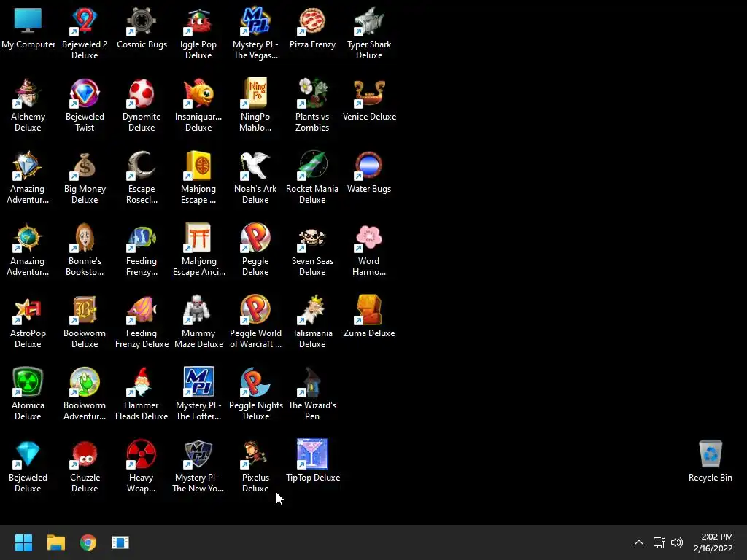Select the Dynomite Deluxe egg icon
The height and width of the screenshot is (560, 747).
[142, 93]
